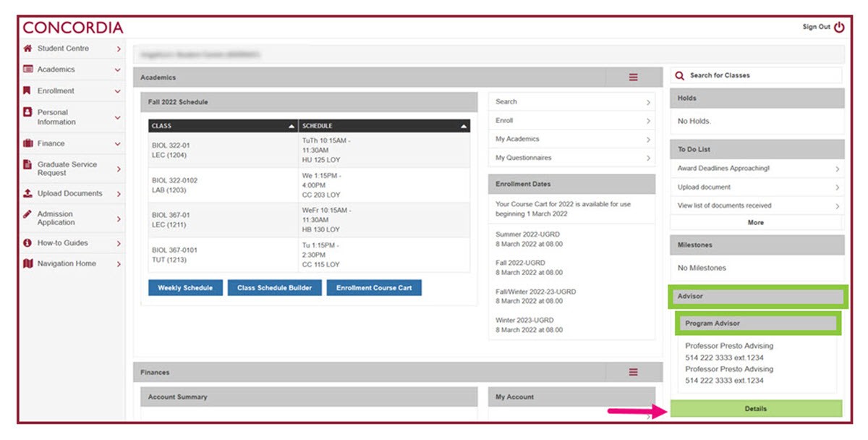Click Details under Program Advisor
This screenshot has width=868, height=440.
(755, 408)
